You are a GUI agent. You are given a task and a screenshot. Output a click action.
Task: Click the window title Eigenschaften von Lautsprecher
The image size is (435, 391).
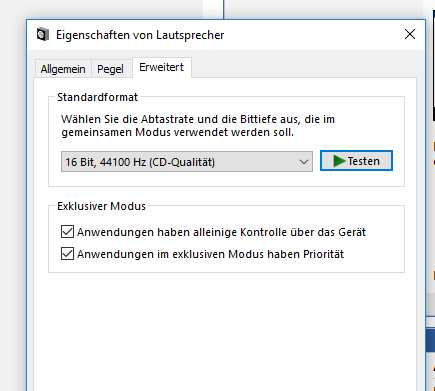coord(140,35)
